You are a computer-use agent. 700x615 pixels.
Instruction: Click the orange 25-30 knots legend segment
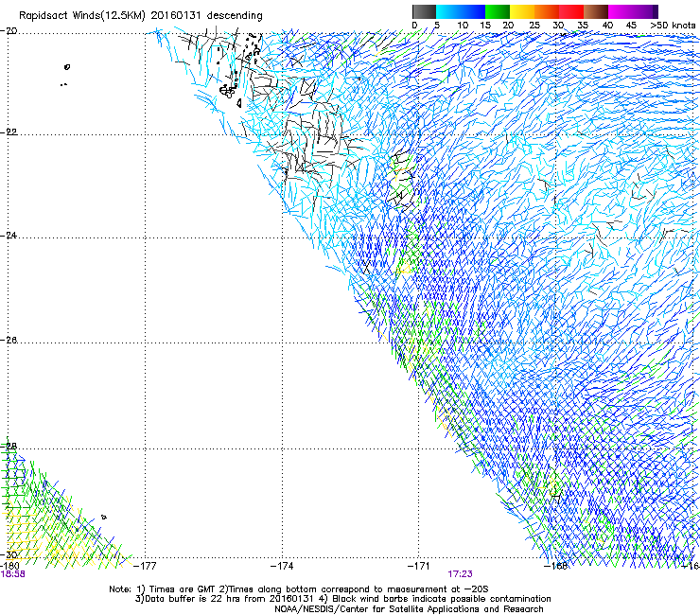(x=547, y=11)
